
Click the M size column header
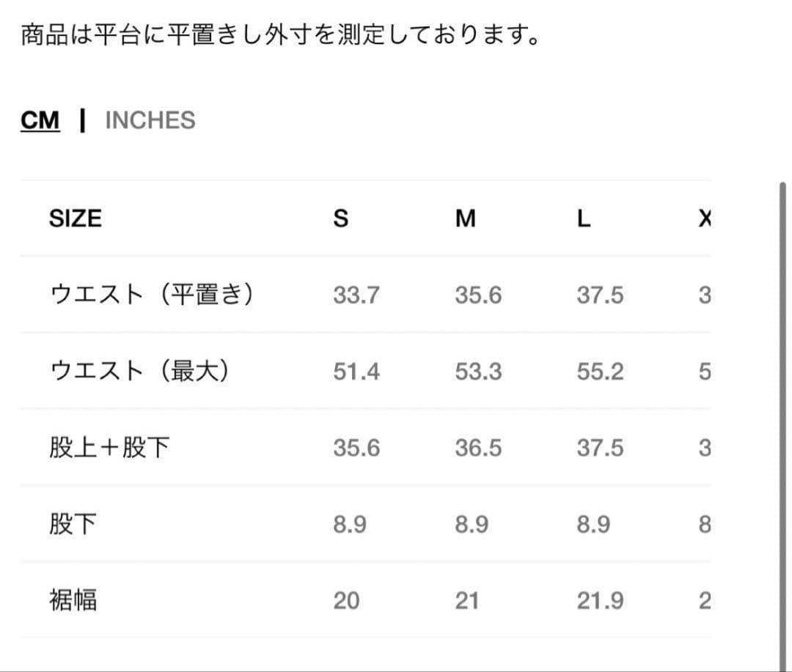coord(465,218)
